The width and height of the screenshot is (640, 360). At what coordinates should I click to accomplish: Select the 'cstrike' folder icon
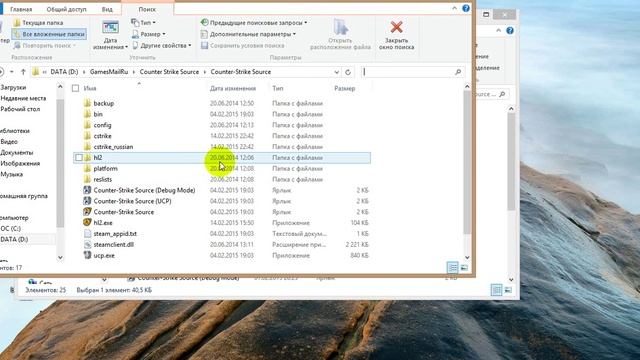[x=87, y=136]
